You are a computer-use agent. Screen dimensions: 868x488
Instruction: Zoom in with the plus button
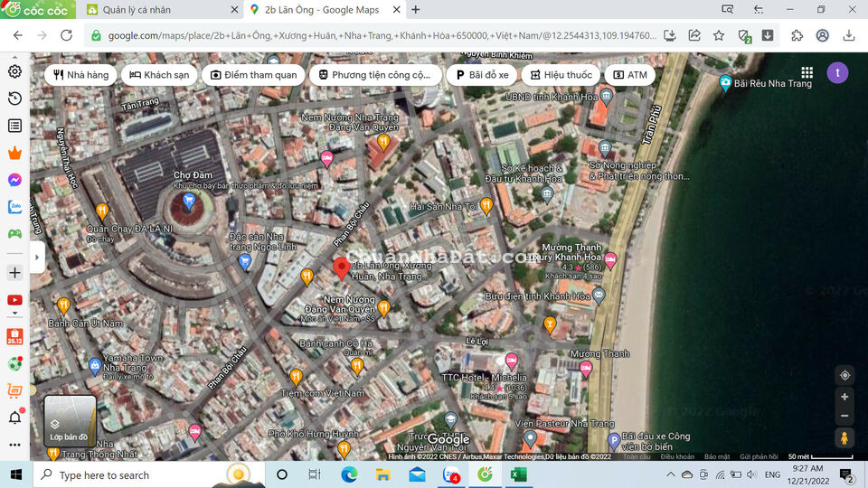[x=844, y=397]
